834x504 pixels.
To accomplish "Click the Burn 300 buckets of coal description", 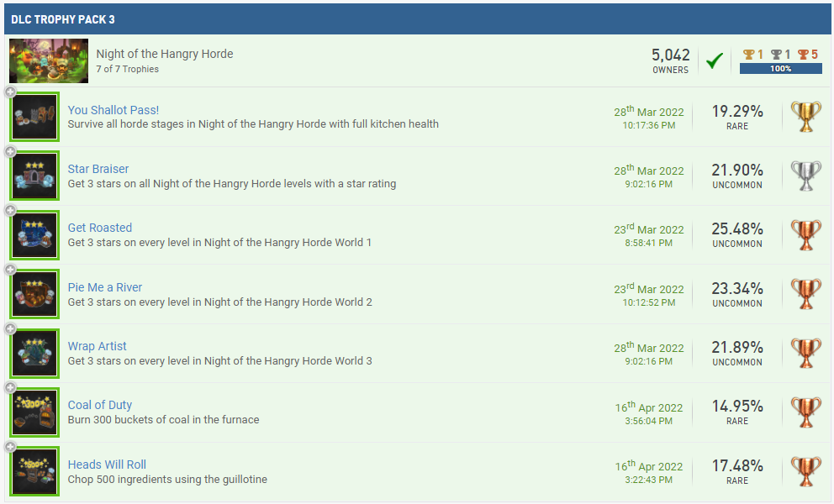I will pos(163,420).
